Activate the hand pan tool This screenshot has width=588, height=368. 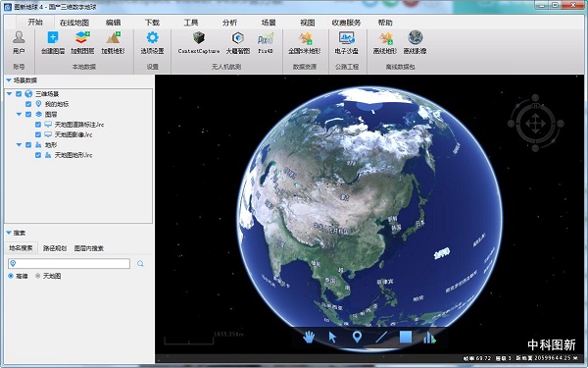[309, 337]
